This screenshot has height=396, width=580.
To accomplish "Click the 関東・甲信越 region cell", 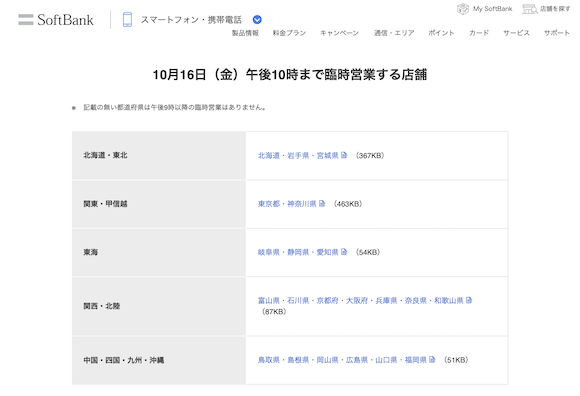I will pos(159,204).
